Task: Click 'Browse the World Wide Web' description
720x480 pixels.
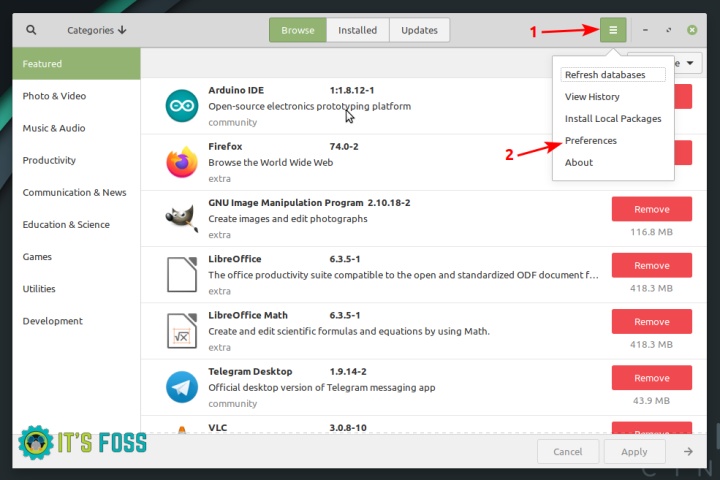Action: point(270,163)
